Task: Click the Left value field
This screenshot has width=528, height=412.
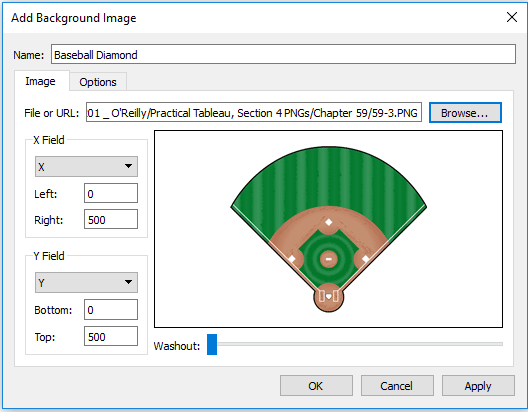Action: (x=111, y=193)
